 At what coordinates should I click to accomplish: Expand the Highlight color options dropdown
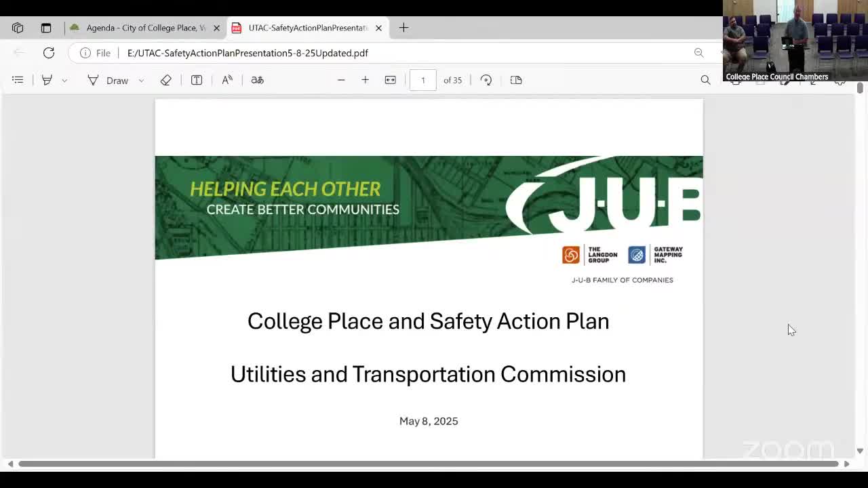(64, 80)
